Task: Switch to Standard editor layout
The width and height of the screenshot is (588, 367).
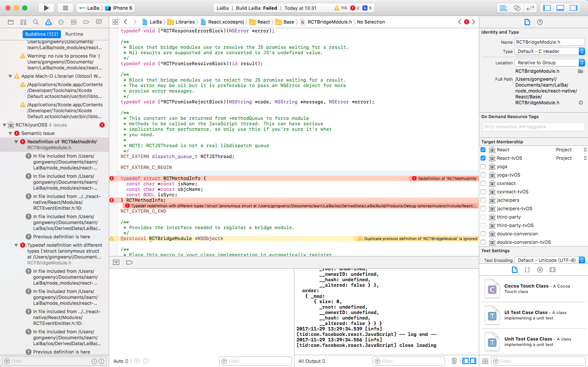Action: 504,8
